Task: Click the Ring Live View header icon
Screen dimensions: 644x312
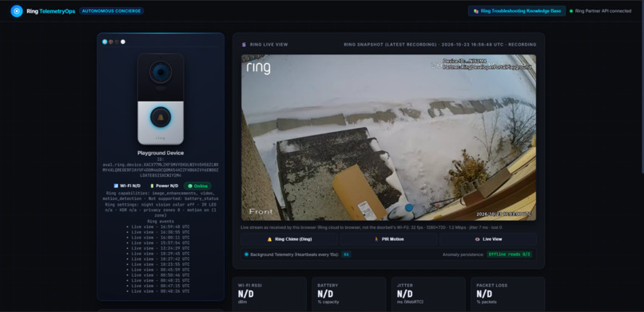Action: click(x=244, y=44)
